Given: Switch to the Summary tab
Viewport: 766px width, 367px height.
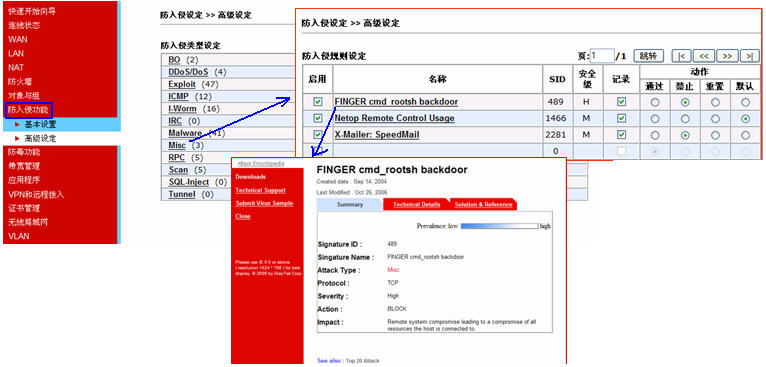Looking at the screenshot, I should click(350, 204).
